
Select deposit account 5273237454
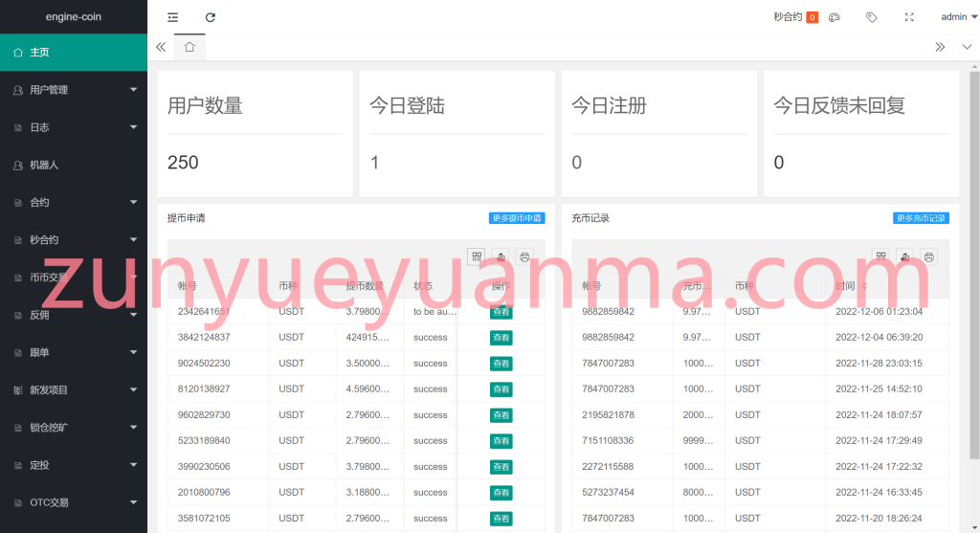(608, 493)
